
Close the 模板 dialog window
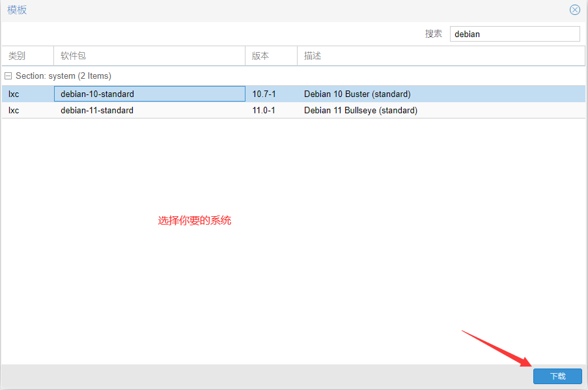(x=574, y=10)
